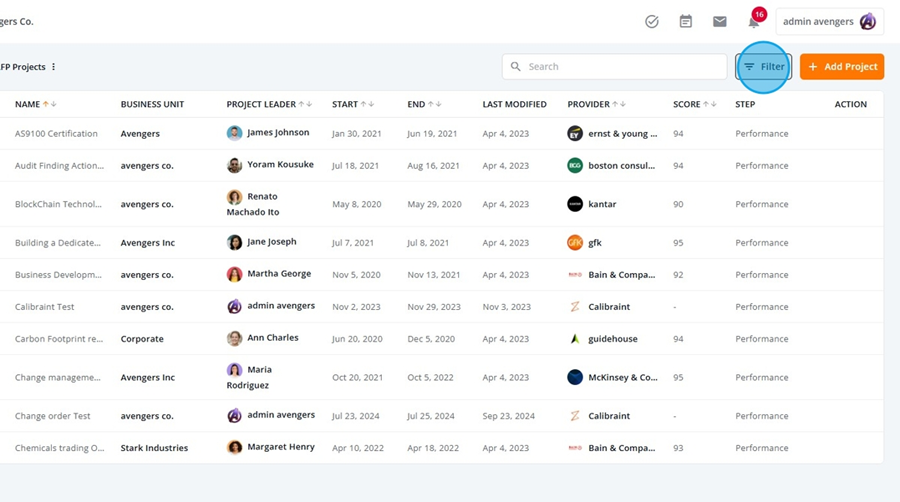Click James Johnson's avatar
This screenshot has width=900, height=502.
tap(234, 133)
